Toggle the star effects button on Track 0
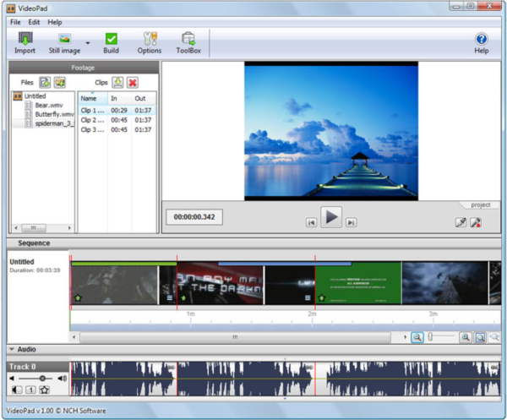The image size is (507, 420). [43, 390]
